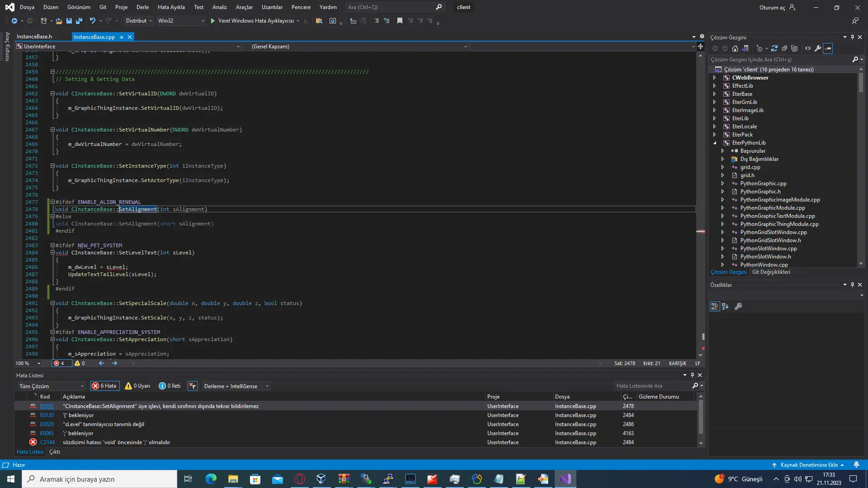This screenshot has height=488, width=868.
Task: Expand the CWebBrowser project node
Action: (x=715, y=78)
